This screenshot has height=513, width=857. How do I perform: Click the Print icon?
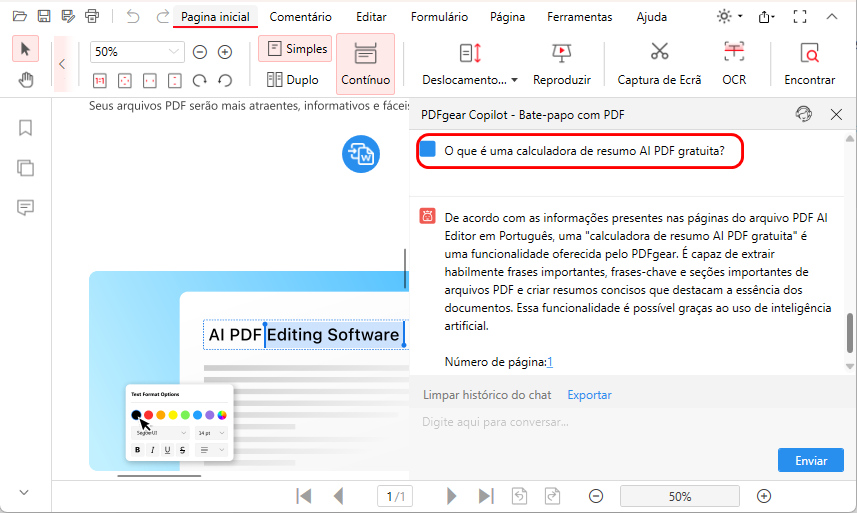tap(92, 16)
